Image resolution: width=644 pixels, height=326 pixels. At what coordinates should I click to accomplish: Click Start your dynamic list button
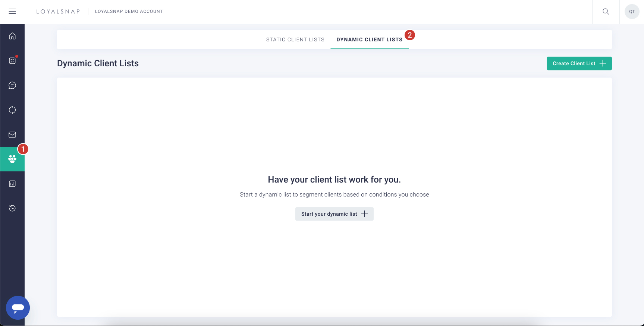click(334, 214)
